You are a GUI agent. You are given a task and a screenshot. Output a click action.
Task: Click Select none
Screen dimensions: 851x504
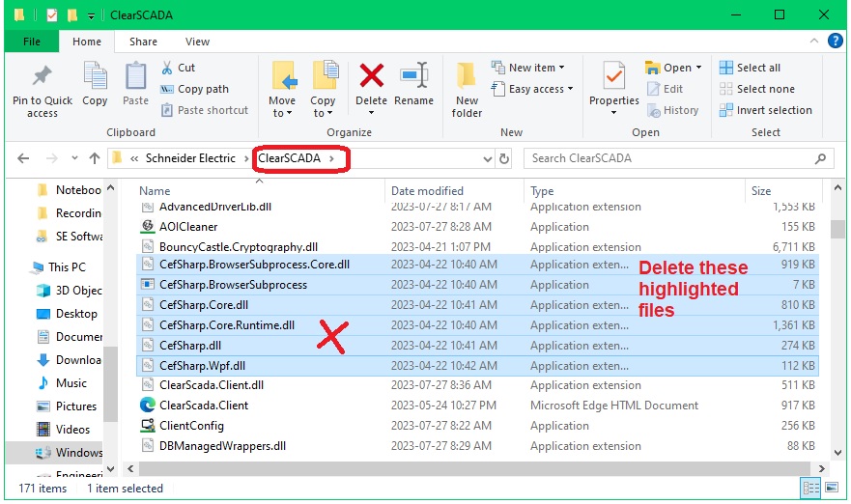[x=757, y=89]
